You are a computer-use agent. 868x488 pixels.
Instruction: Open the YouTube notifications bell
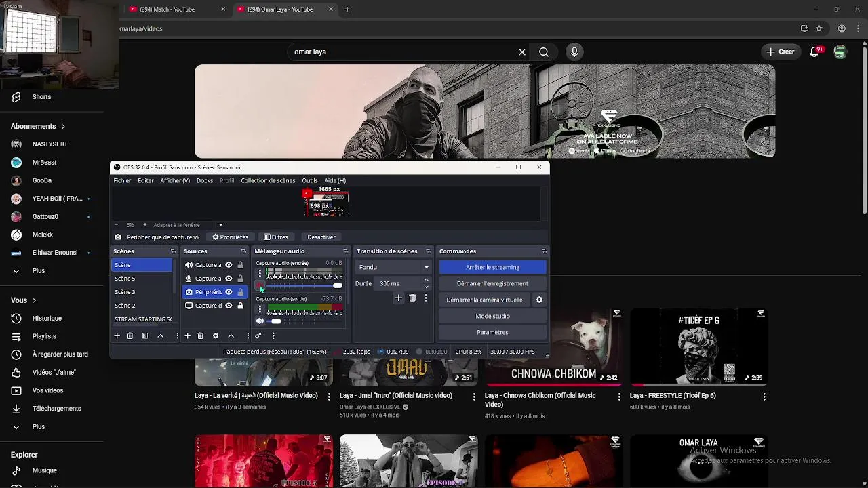(815, 52)
